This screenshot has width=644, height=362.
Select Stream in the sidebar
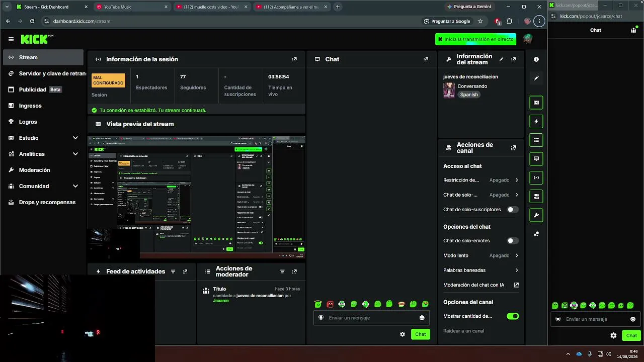[x=43, y=57]
